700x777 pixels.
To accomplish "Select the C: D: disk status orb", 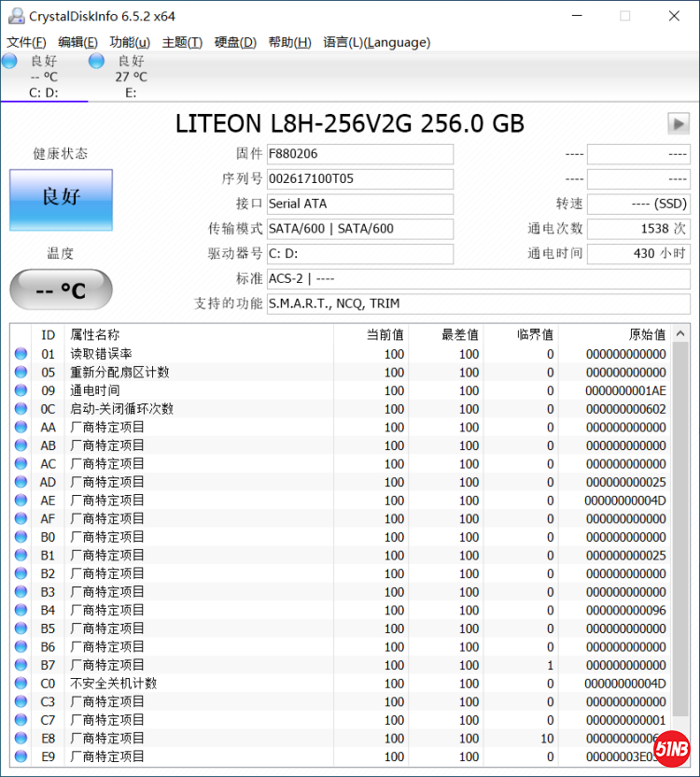I will point(9,62).
